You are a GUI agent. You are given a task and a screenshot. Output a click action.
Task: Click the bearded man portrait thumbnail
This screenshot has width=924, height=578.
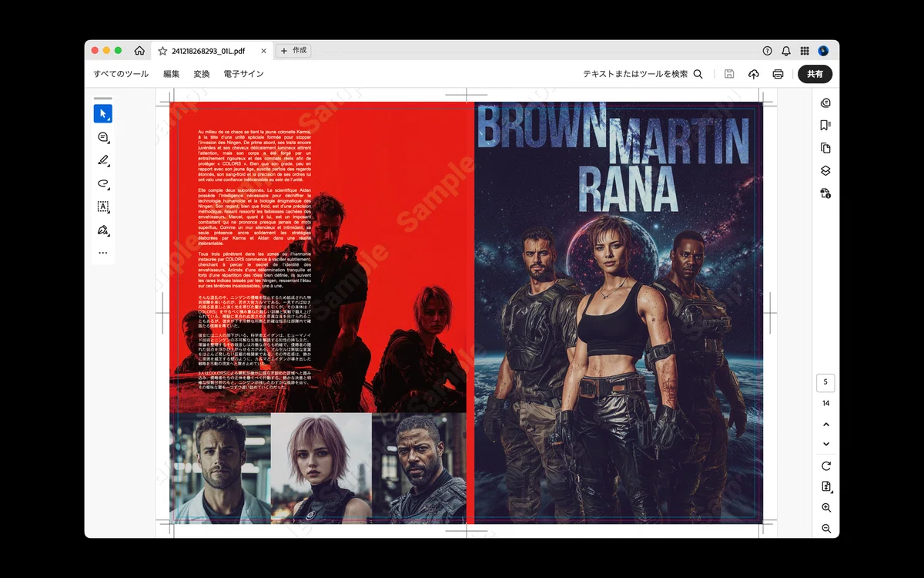click(220, 469)
